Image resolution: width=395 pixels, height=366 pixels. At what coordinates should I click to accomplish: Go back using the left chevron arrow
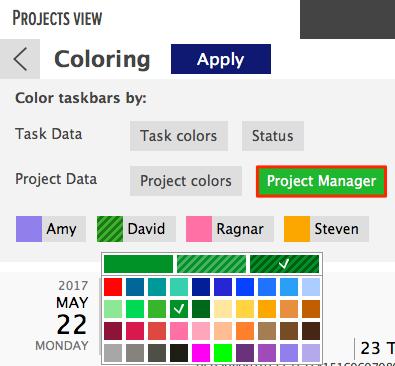point(20,59)
